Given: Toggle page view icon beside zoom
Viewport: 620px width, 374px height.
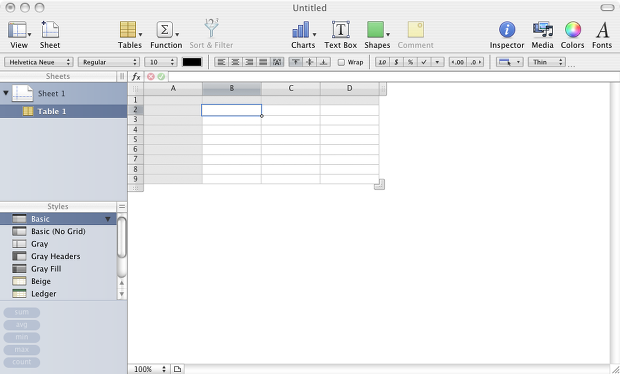Looking at the screenshot, I should click(x=178, y=369).
